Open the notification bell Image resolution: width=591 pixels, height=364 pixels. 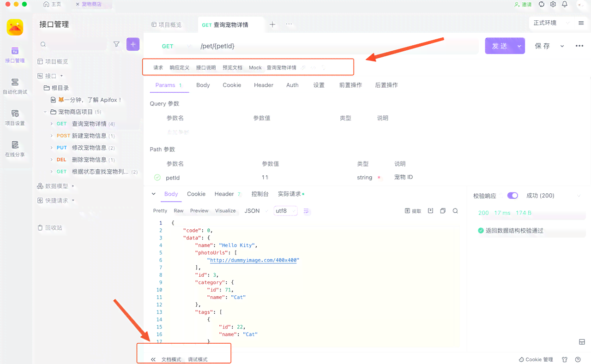[x=565, y=4]
